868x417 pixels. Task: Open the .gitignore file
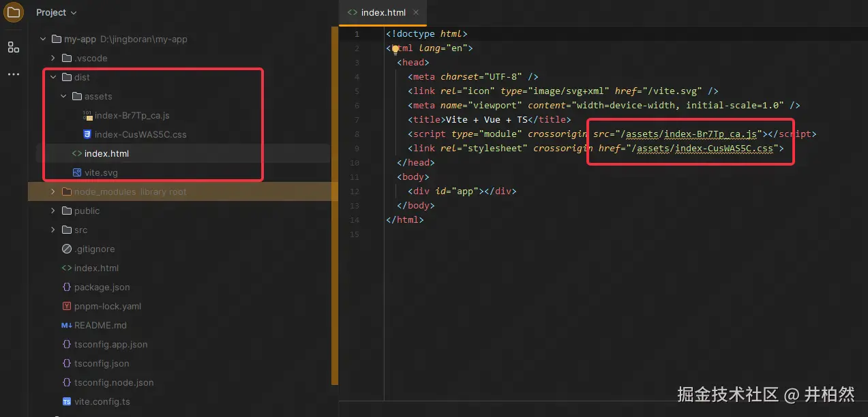point(94,249)
